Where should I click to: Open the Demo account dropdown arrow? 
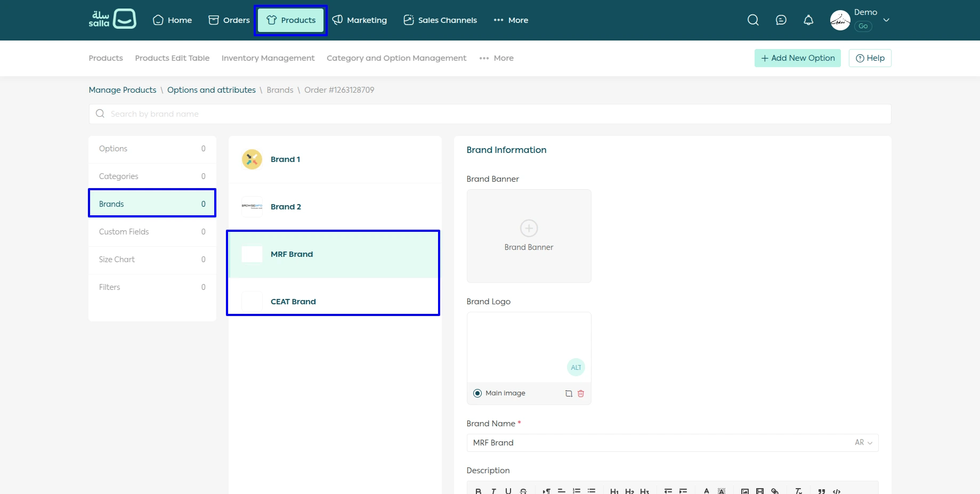pyautogui.click(x=886, y=20)
